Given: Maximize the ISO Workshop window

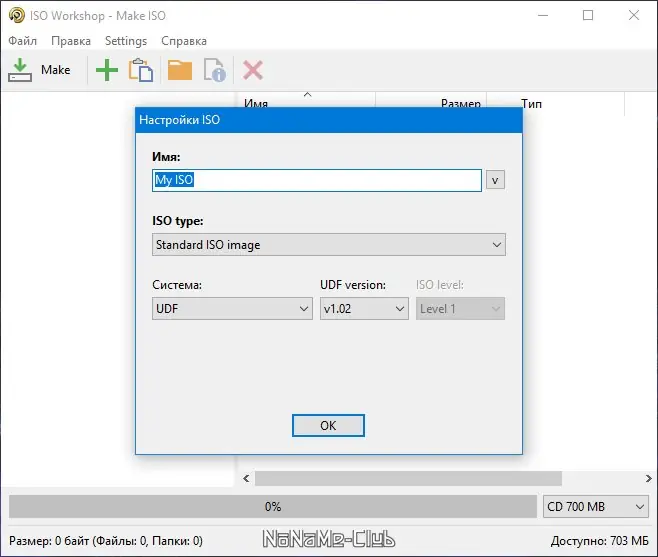Looking at the screenshot, I should pos(588,16).
